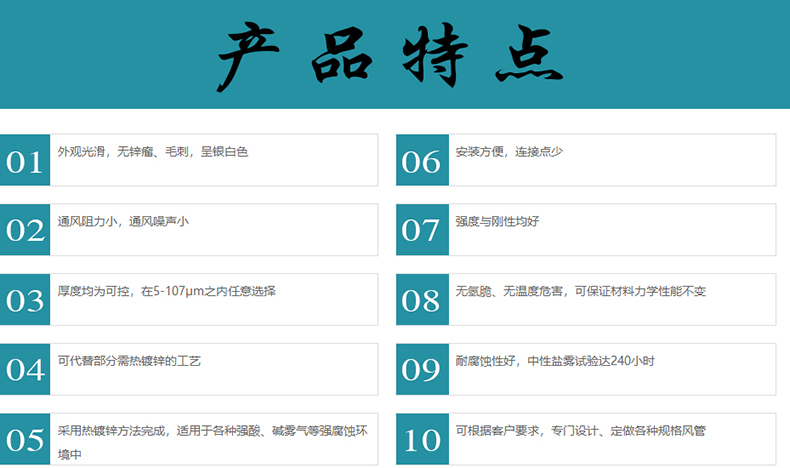Click the 07 number badge

click(422, 230)
